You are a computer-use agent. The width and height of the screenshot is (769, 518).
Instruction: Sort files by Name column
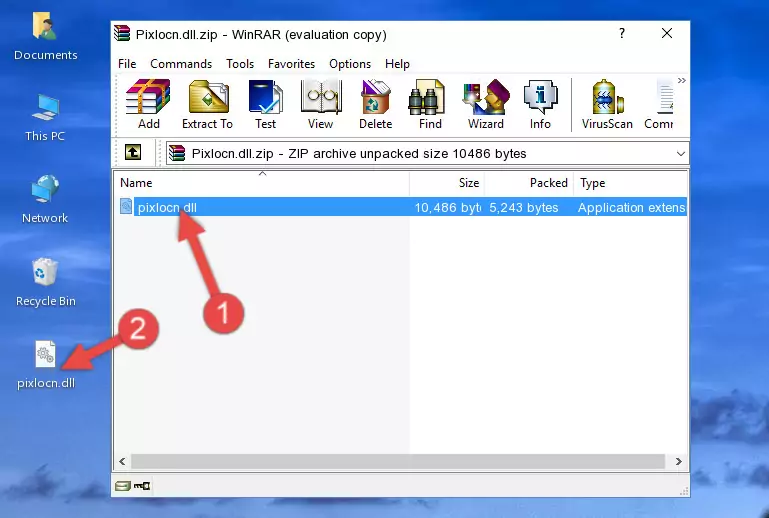coord(262,183)
